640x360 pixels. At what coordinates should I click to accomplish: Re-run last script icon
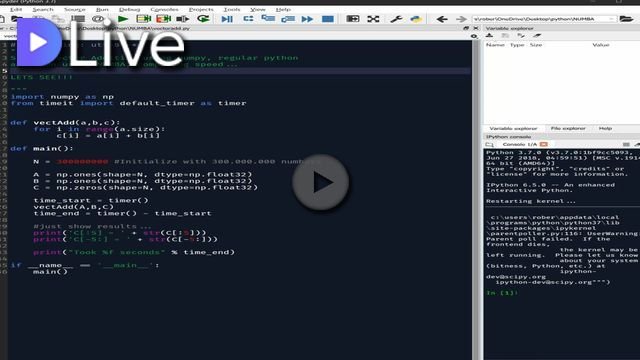(203, 19)
